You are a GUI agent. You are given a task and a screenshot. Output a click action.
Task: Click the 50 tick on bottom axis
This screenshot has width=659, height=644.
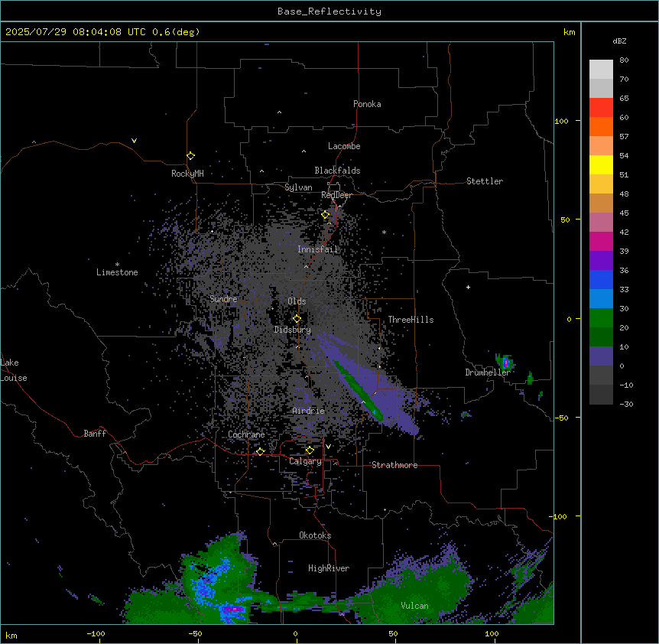coord(393,633)
